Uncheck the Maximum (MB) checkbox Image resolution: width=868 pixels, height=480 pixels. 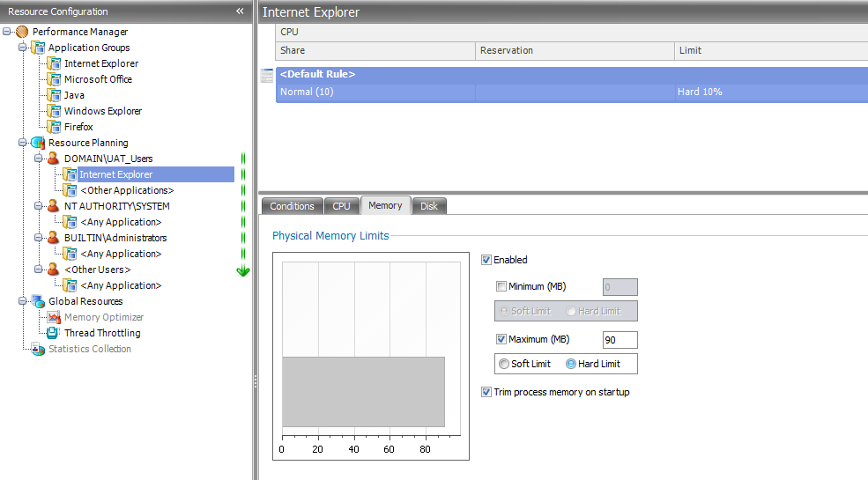tap(501, 340)
